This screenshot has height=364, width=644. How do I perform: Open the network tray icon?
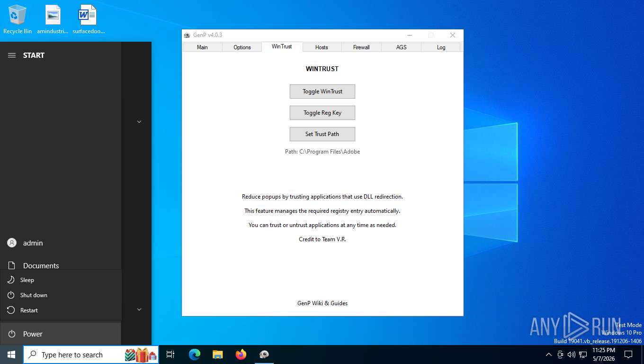coord(583,355)
